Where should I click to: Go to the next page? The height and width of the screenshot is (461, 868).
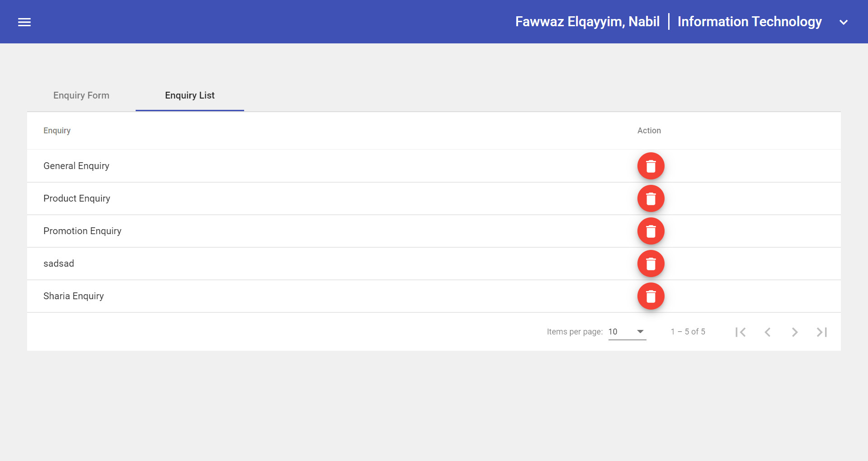point(795,332)
